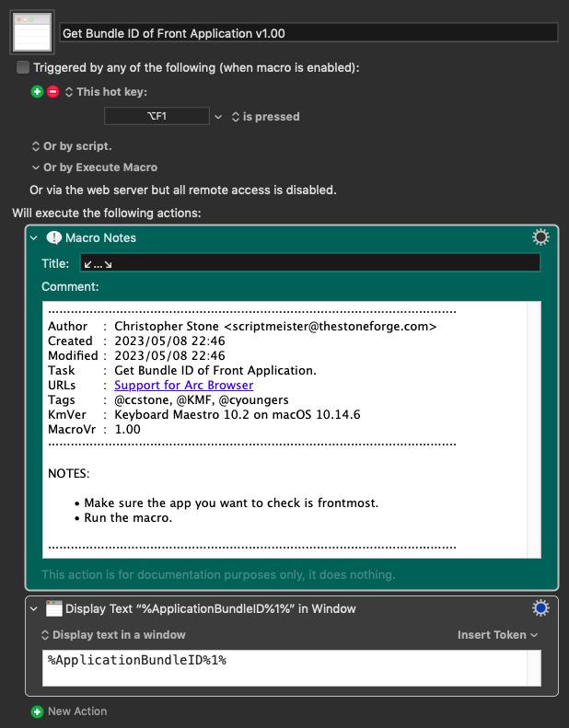Screen dimensions: 569x728
Task: Click 'Run the macro.' bullet text
Action: tap(128, 517)
